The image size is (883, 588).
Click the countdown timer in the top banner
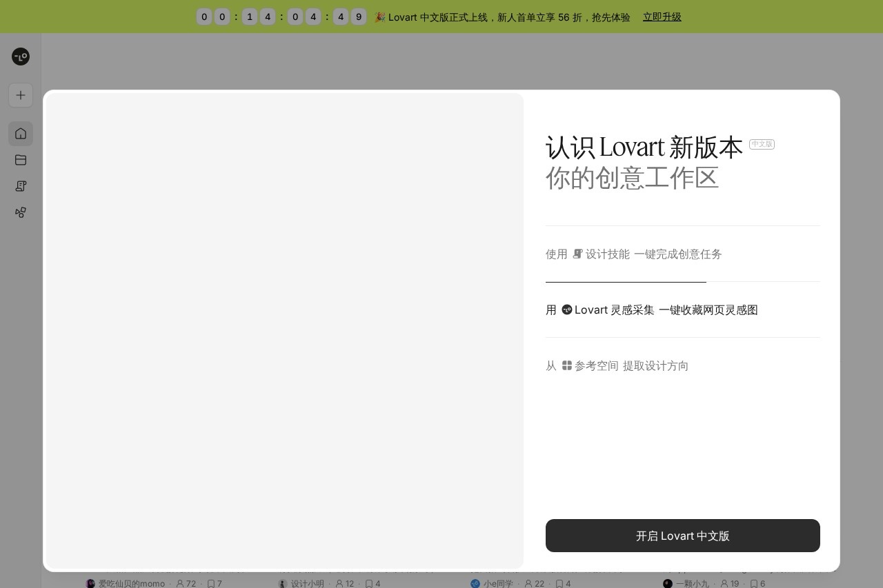point(281,17)
